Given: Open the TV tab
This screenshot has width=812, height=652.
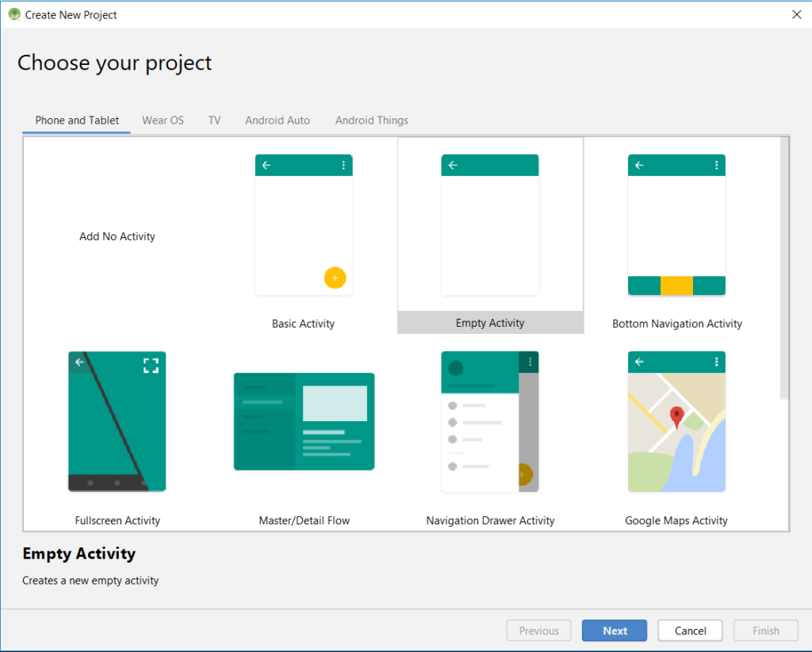Looking at the screenshot, I should [x=214, y=121].
